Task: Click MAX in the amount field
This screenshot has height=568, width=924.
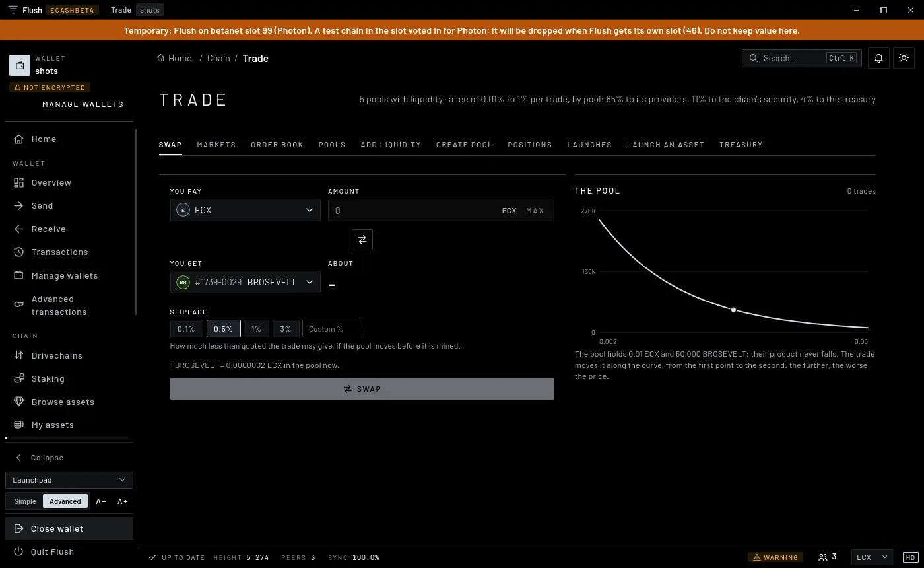Action: tap(535, 211)
